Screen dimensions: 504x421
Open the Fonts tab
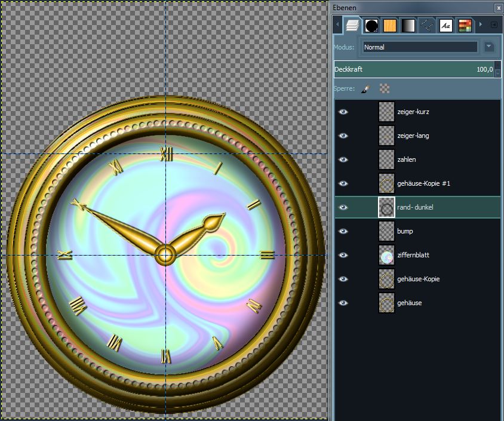445,26
